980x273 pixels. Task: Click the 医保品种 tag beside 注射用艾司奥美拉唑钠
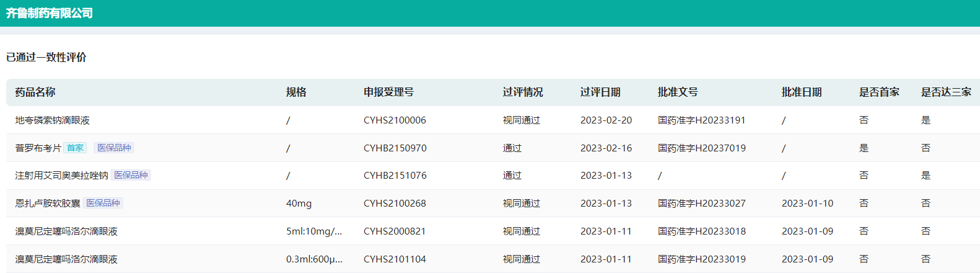(131, 176)
